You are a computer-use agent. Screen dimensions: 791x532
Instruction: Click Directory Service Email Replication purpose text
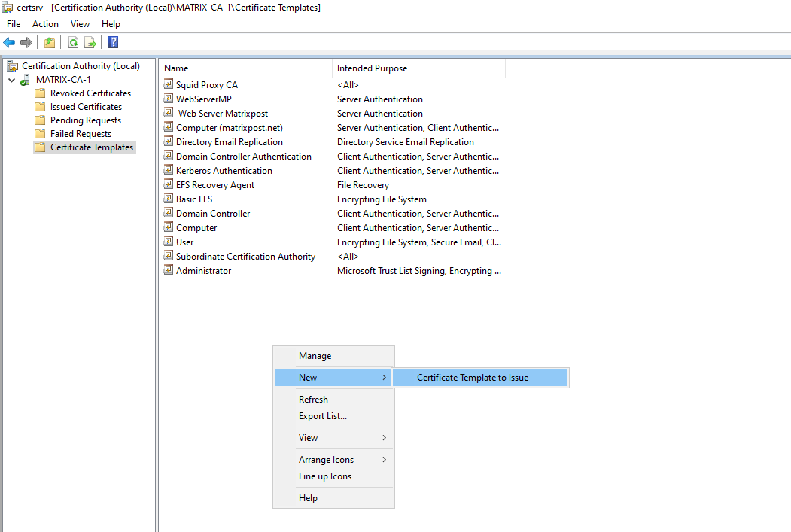pos(406,142)
